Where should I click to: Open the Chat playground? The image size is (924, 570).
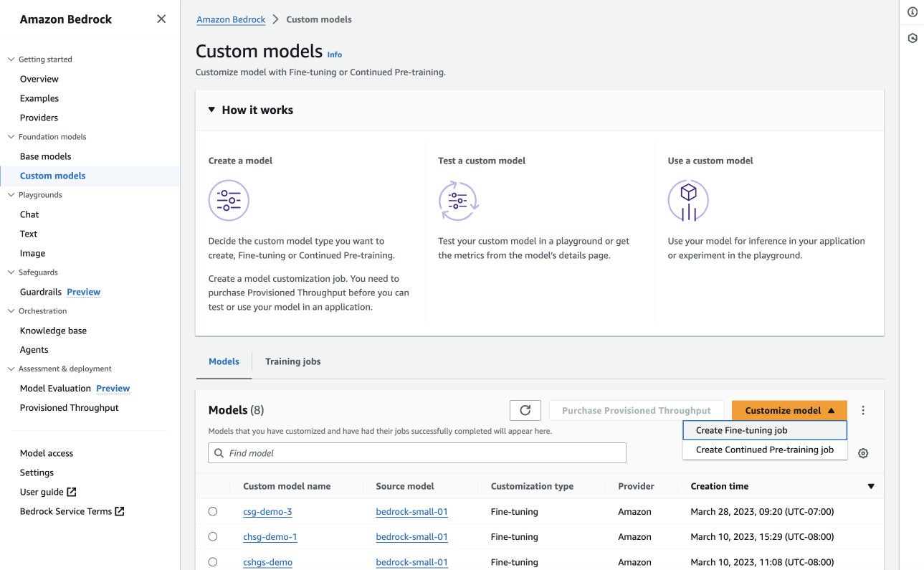(29, 214)
